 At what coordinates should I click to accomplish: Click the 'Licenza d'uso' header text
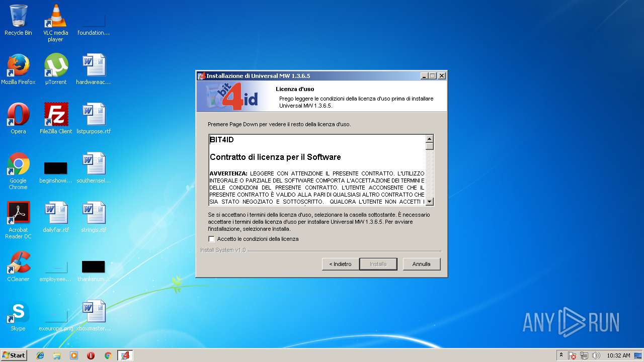click(x=295, y=89)
